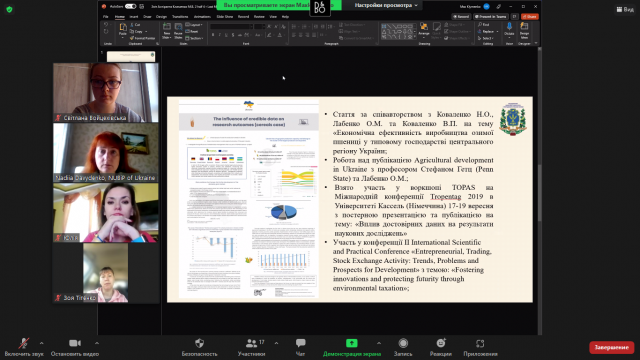This screenshot has height=360, width=640.
Task: Click the font size input box
Action: coord(259,27)
